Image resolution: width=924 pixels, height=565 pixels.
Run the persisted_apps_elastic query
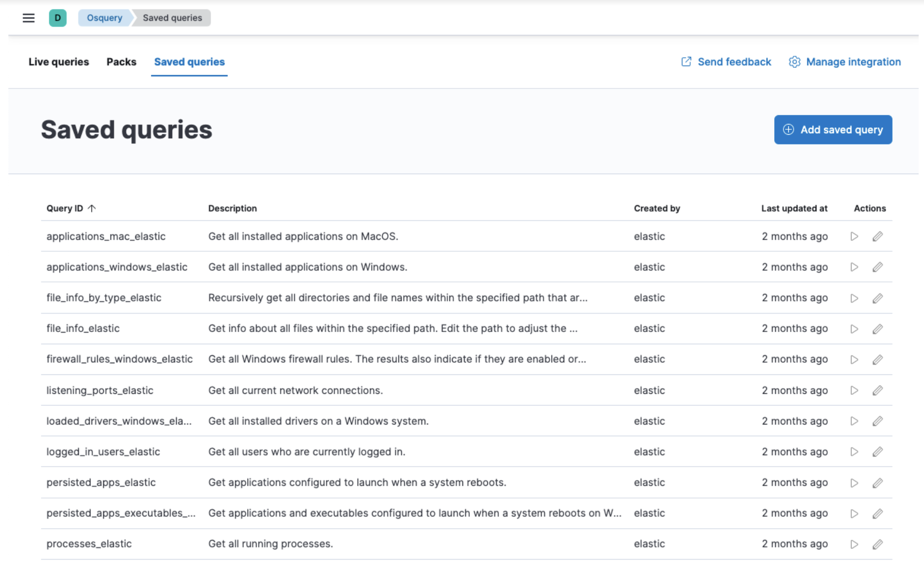[854, 483]
